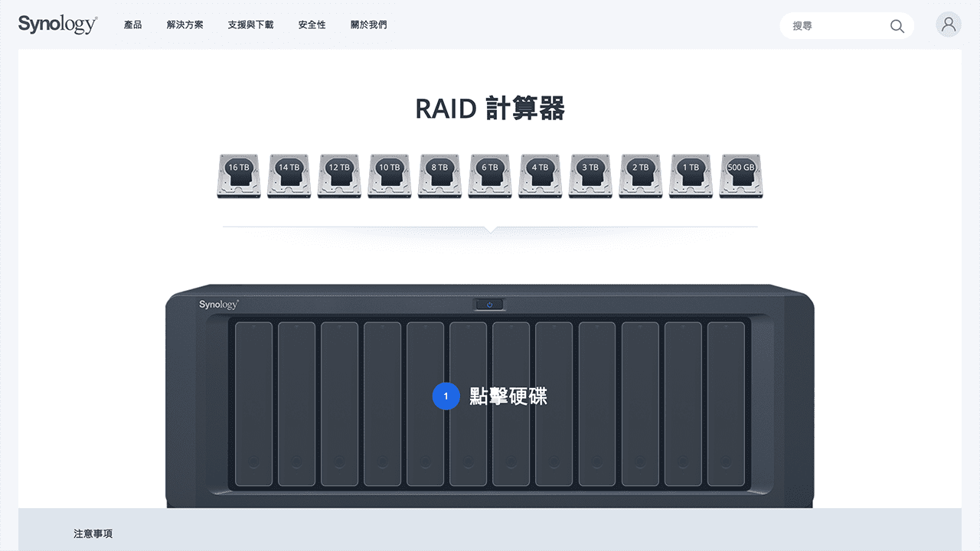Expand the 支援與下載 menu
Image resolution: width=980 pixels, height=551 pixels.
click(250, 24)
